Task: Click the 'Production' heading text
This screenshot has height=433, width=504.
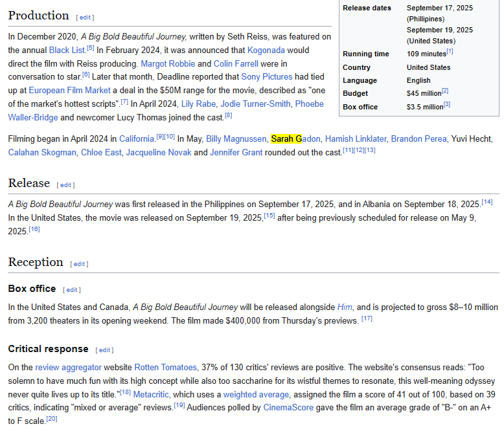Action: (39, 16)
